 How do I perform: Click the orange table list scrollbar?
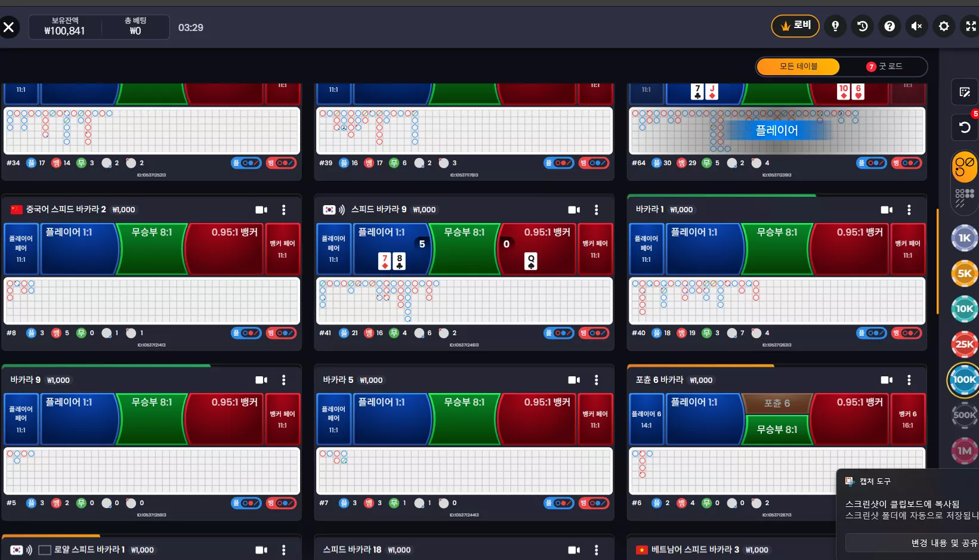click(x=938, y=261)
